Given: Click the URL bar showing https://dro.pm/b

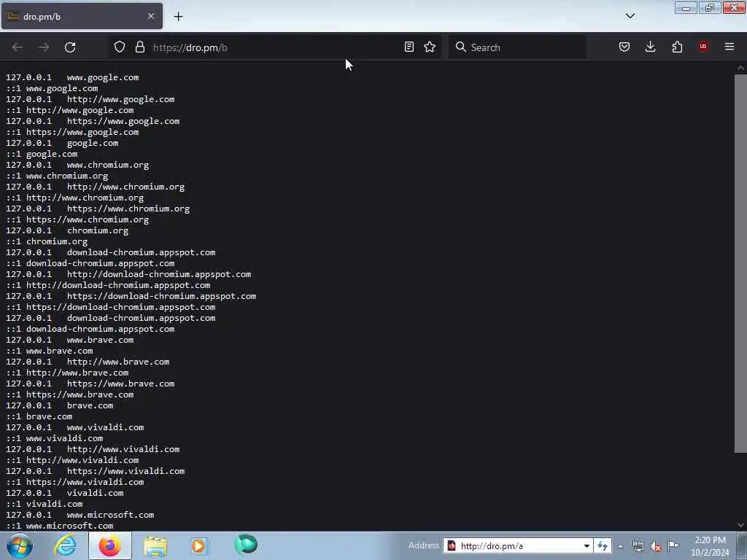Looking at the screenshot, I should pyautogui.click(x=276, y=47).
